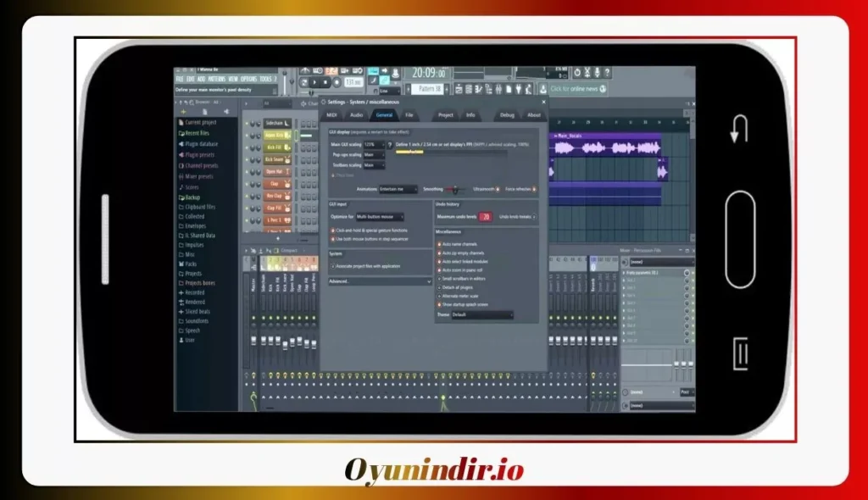Select the Open Hat channel
Screen dimensions: 868x500
coord(277,172)
